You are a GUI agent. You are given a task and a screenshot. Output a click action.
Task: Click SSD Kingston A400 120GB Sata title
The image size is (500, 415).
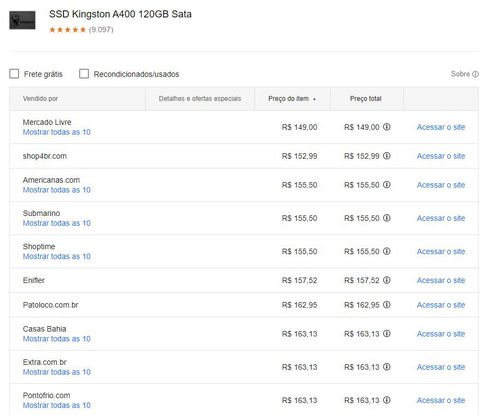pos(120,14)
